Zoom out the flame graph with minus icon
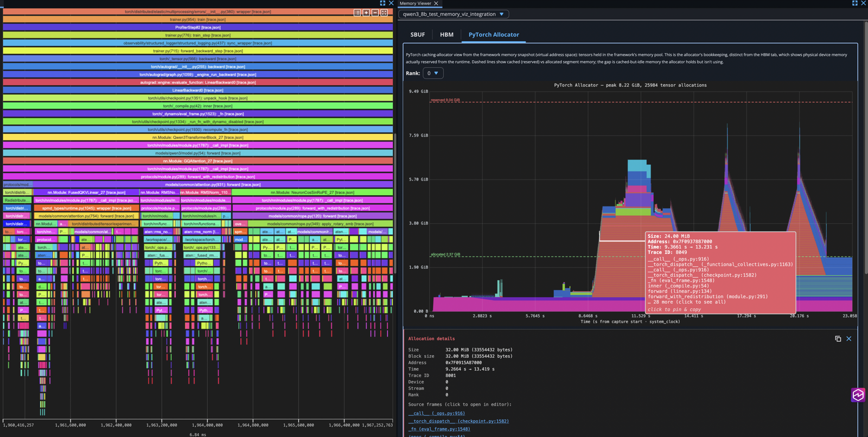The width and height of the screenshot is (868, 437). tap(375, 12)
